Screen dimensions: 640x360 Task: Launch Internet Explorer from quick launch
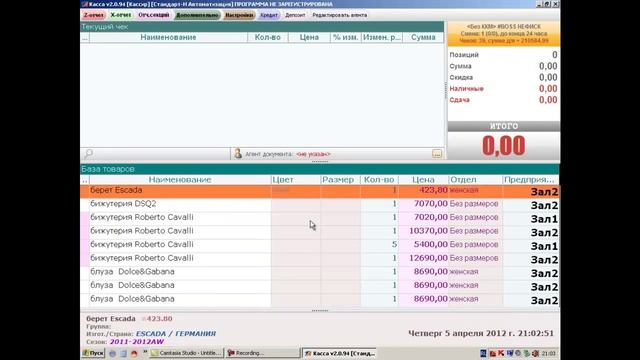pos(112,353)
